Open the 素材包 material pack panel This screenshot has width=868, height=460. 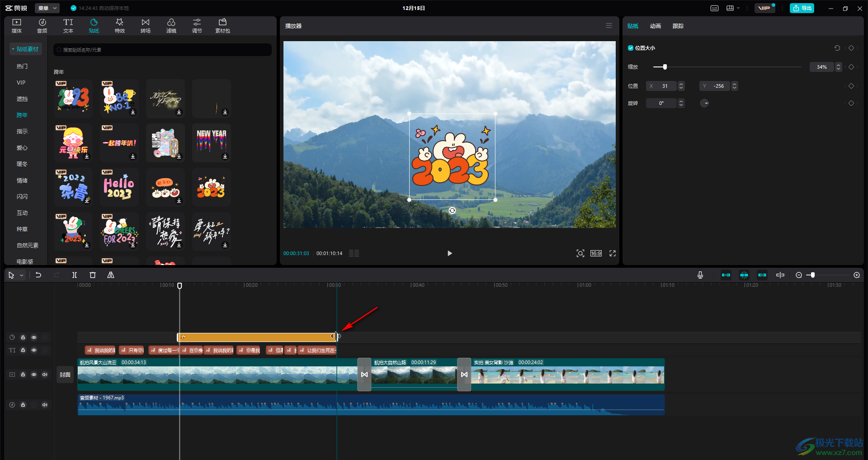pyautogui.click(x=222, y=26)
